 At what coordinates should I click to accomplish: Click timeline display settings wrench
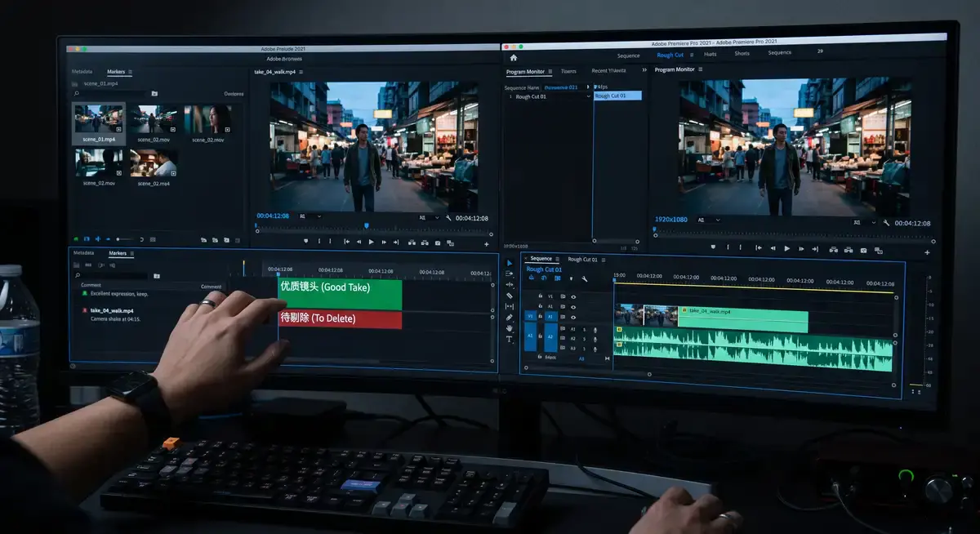click(585, 278)
